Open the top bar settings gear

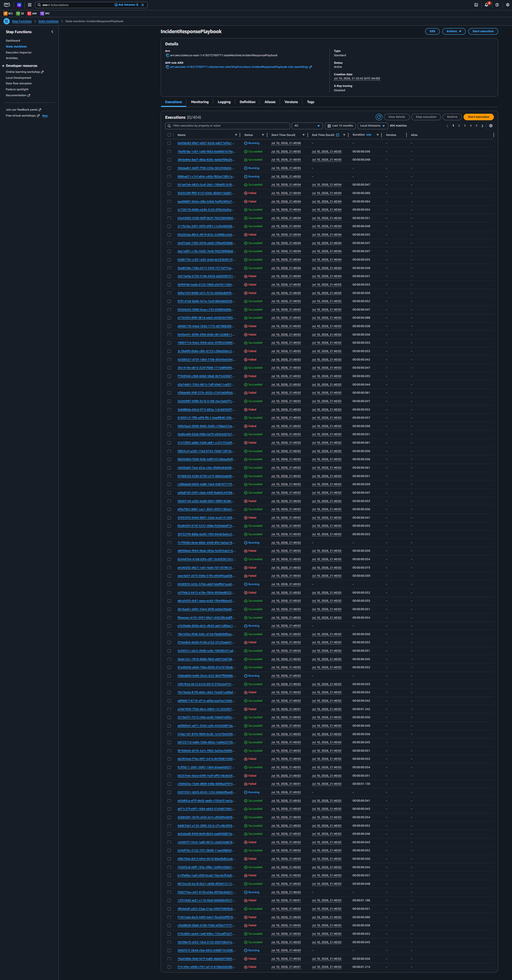tap(507, 5)
